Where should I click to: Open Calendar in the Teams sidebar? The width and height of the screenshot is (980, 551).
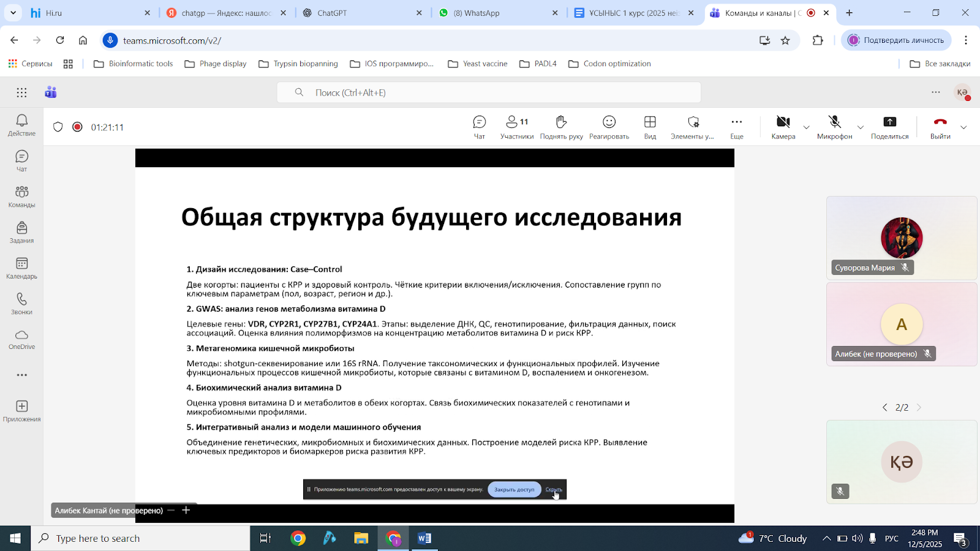[x=21, y=268]
